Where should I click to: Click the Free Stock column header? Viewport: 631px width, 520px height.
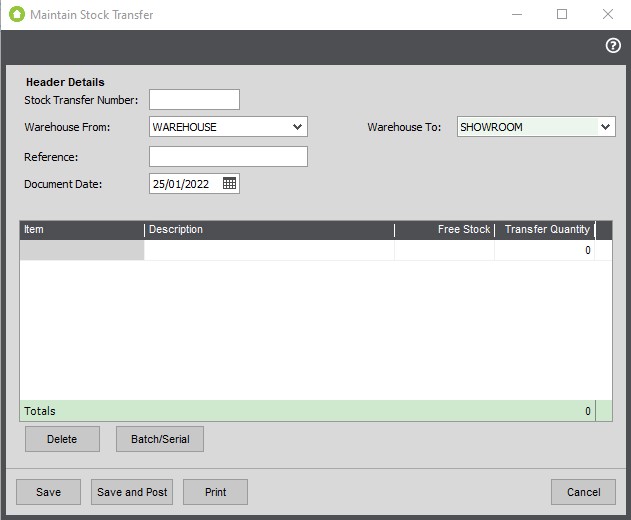click(445, 229)
